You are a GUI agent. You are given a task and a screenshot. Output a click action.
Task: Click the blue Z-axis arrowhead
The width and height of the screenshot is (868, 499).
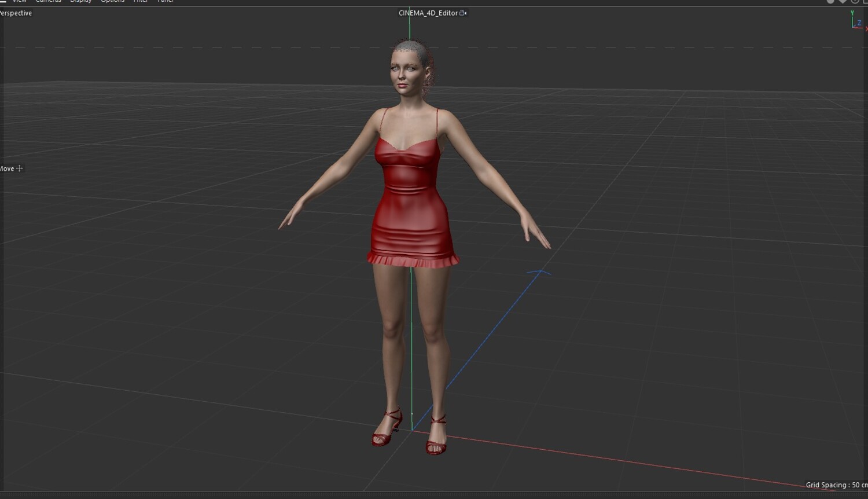(x=539, y=271)
